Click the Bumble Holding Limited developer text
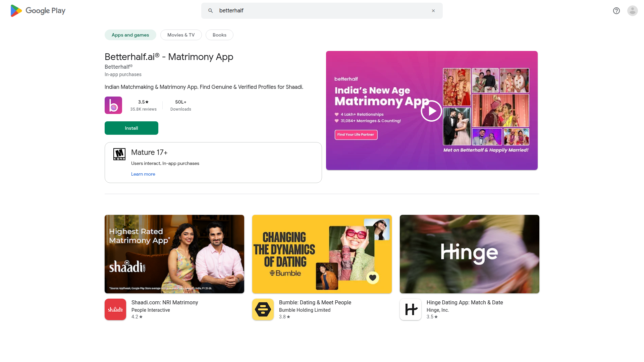The image size is (644, 362). 305,310
